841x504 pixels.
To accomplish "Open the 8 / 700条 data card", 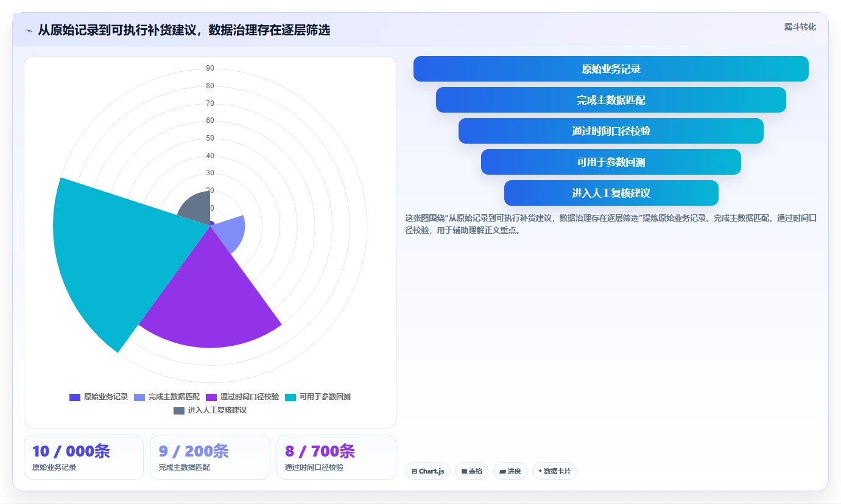I will [336, 457].
